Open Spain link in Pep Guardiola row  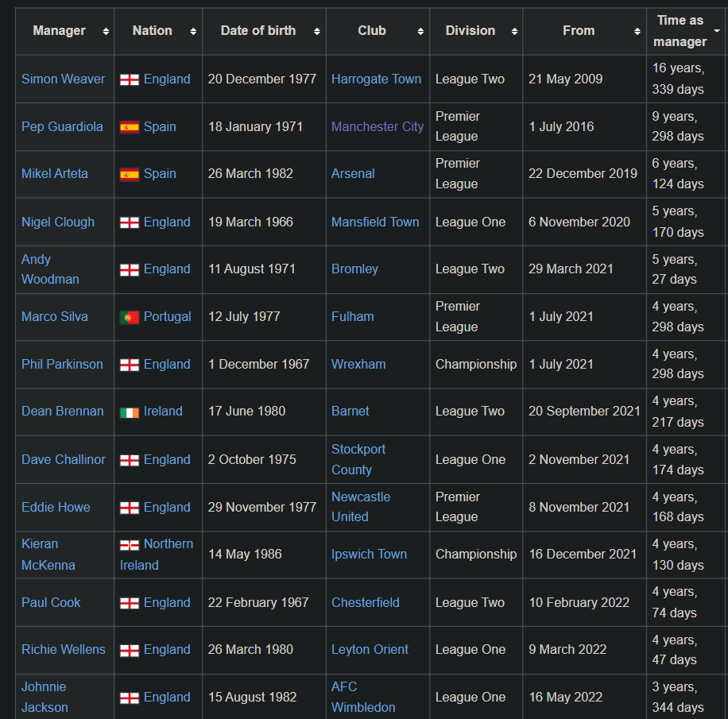(x=160, y=126)
